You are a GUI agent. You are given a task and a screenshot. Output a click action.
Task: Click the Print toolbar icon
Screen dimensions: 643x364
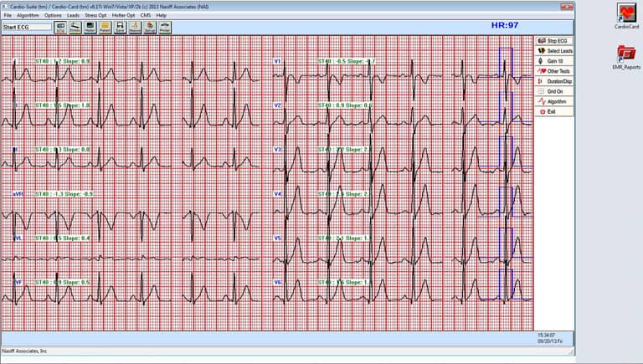pyautogui.click(x=165, y=27)
